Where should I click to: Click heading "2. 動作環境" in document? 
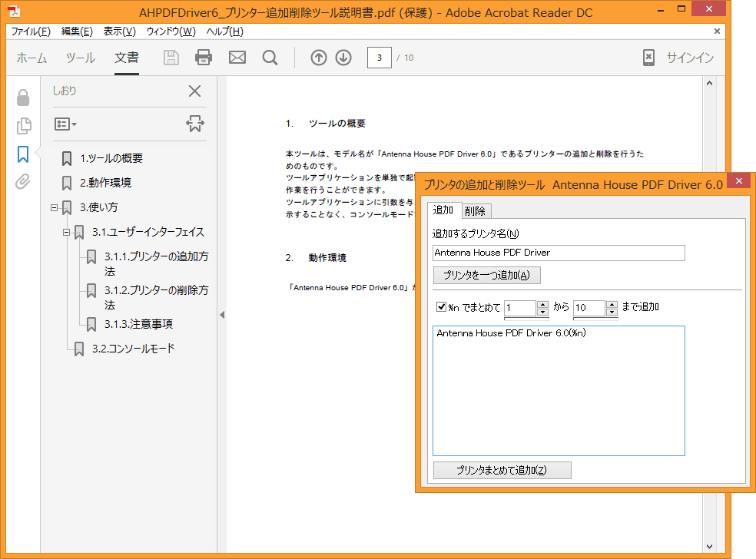[316, 258]
